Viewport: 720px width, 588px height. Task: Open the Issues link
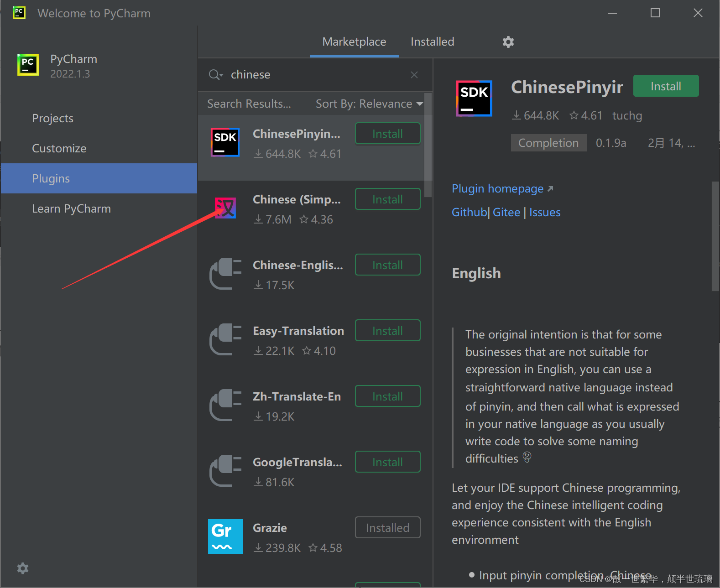[x=545, y=213]
